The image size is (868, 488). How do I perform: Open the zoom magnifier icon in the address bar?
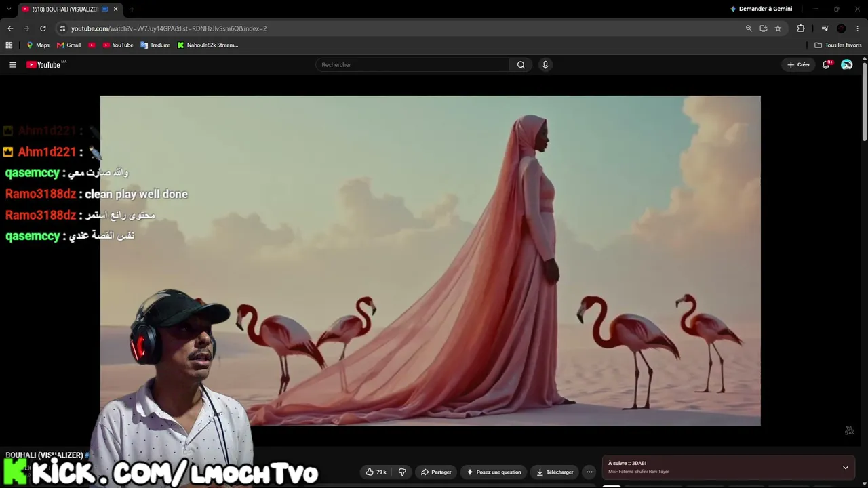749,28
